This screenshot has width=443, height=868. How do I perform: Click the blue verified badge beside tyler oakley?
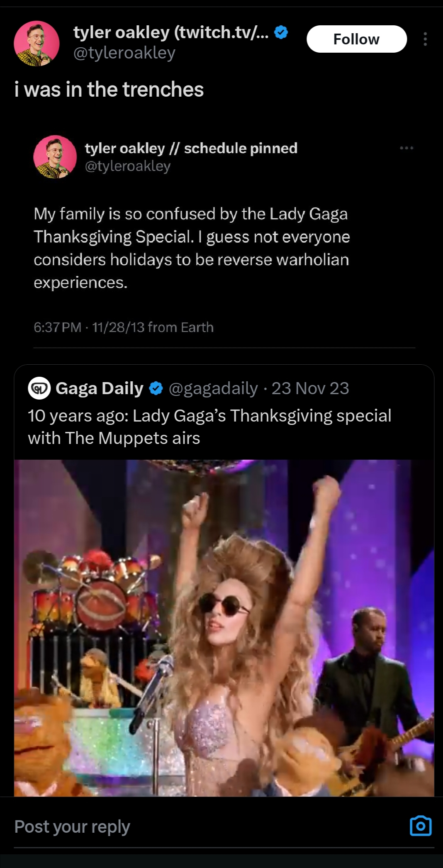click(x=281, y=32)
